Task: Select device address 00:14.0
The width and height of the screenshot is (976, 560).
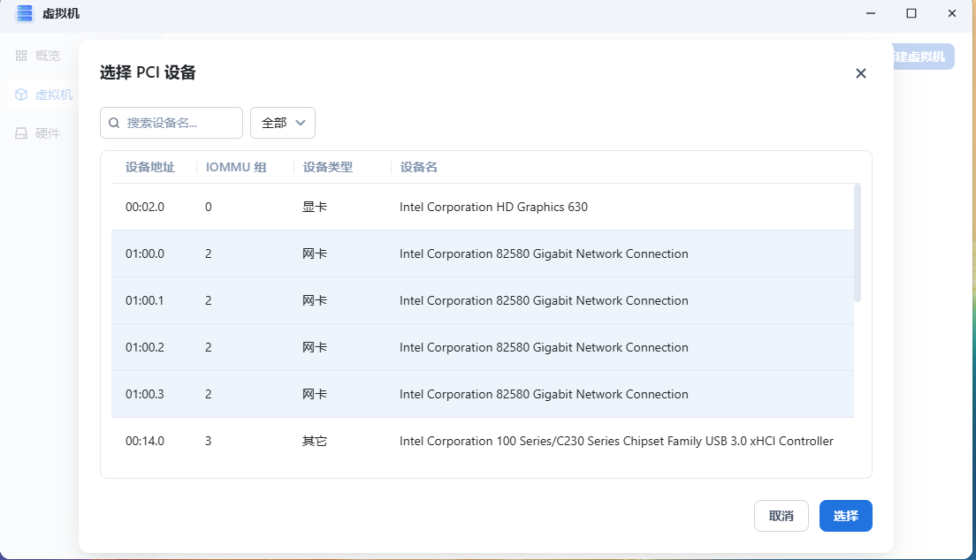Action: (145, 441)
